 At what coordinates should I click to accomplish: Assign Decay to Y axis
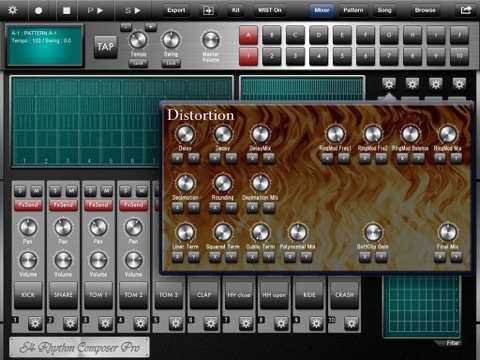point(231,159)
